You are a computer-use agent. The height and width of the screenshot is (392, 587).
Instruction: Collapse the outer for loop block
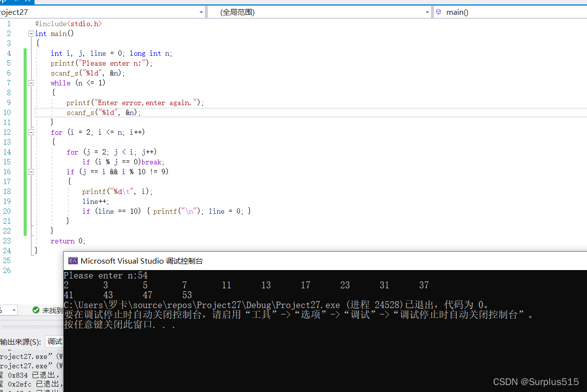31,132
